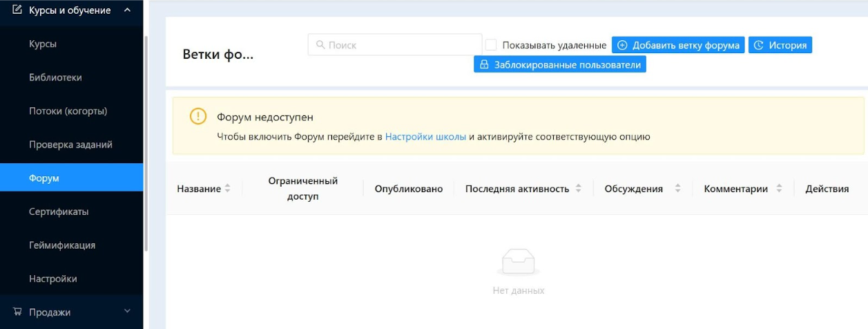The image size is (868, 329).
Task: Expand the Продажи menu chevron
Action: click(x=126, y=312)
